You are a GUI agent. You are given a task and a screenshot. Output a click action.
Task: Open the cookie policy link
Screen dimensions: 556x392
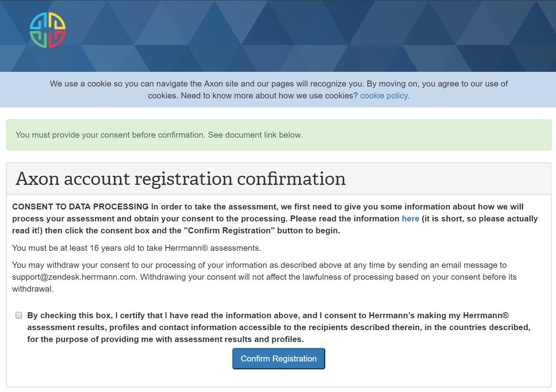click(x=384, y=96)
